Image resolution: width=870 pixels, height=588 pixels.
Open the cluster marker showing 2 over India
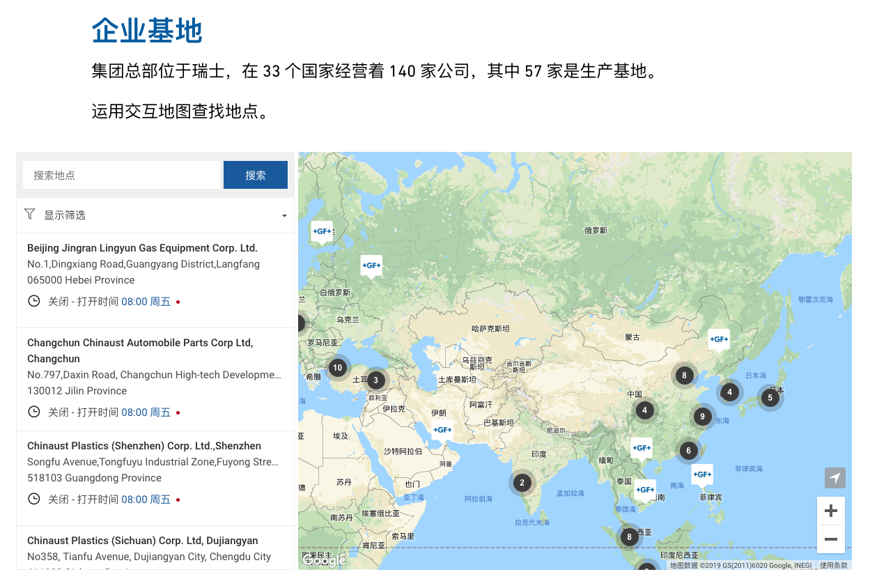click(522, 482)
